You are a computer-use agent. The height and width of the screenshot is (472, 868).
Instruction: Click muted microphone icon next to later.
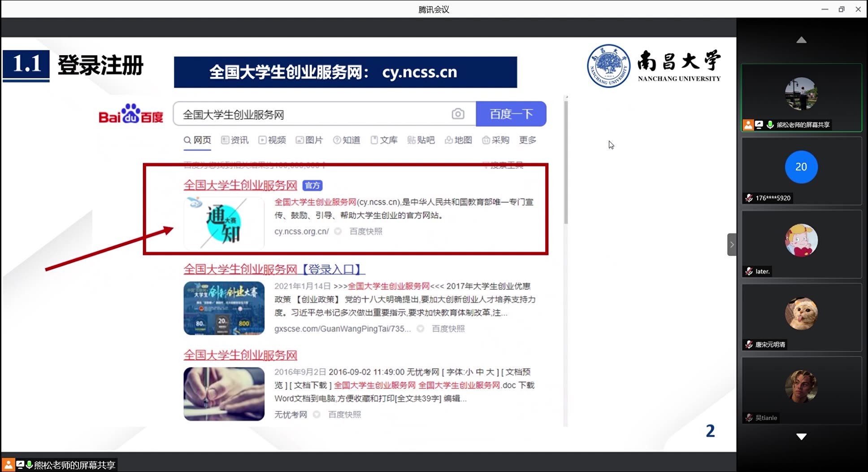click(749, 271)
